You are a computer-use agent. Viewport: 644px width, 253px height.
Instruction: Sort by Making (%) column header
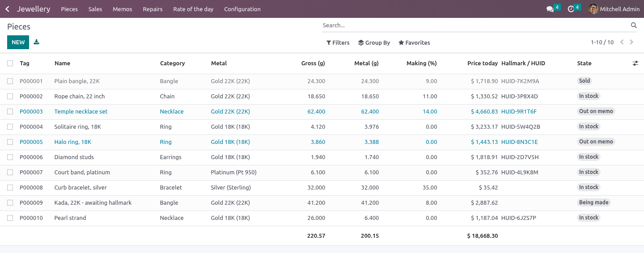(x=421, y=63)
